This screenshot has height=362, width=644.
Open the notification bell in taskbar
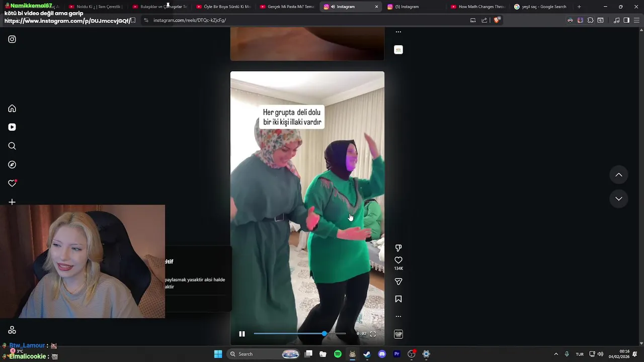(635, 354)
